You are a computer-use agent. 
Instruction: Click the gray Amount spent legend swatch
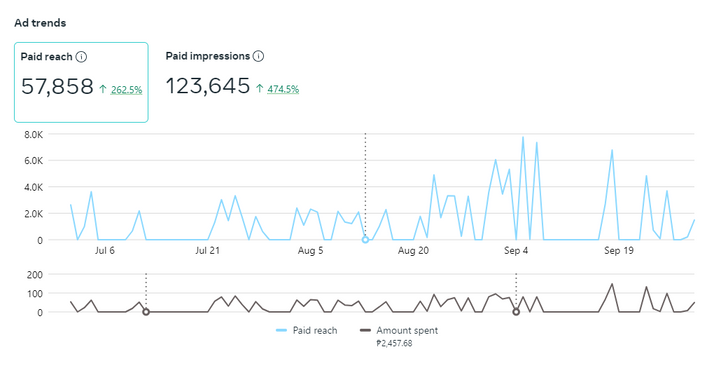pos(365,331)
